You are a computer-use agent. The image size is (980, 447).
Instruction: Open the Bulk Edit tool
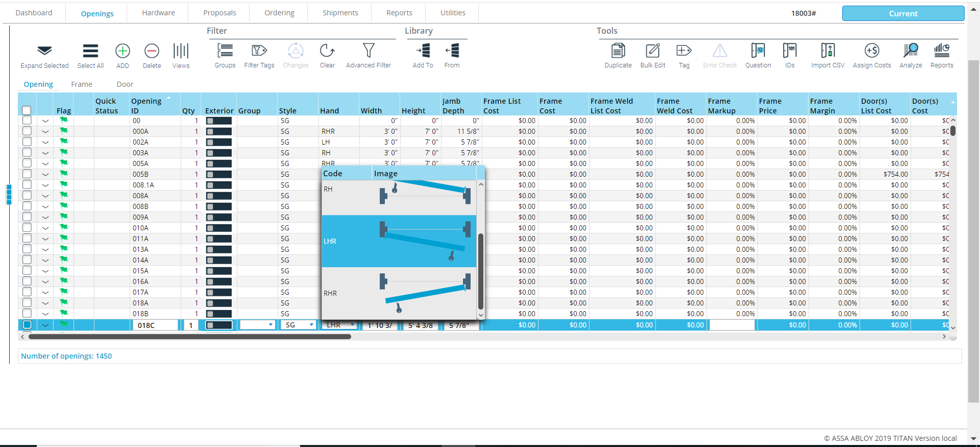pos(652,51)
